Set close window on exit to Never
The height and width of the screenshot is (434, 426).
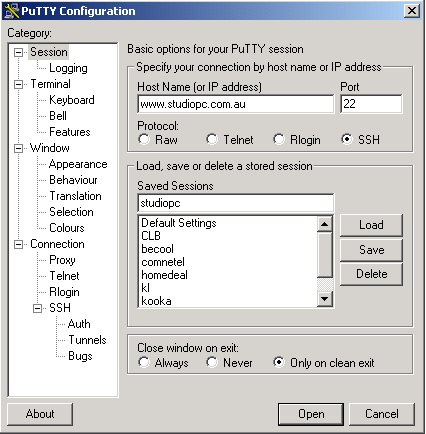coord(212,362)
